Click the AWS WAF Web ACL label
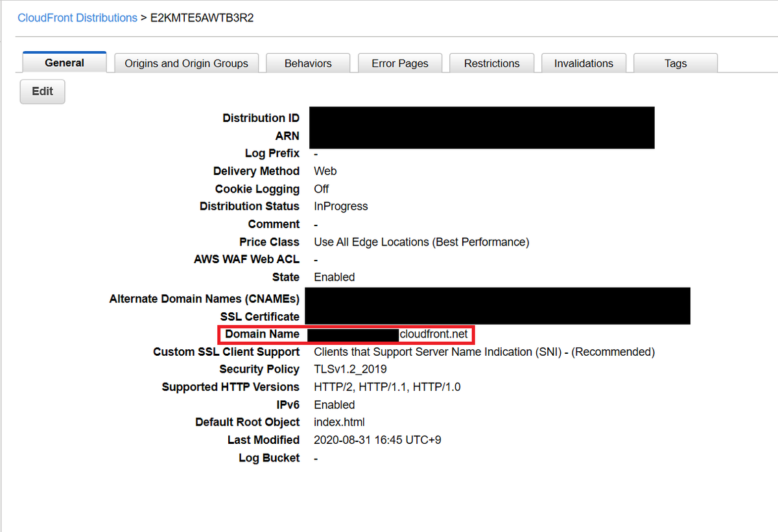 click(247, 259)
